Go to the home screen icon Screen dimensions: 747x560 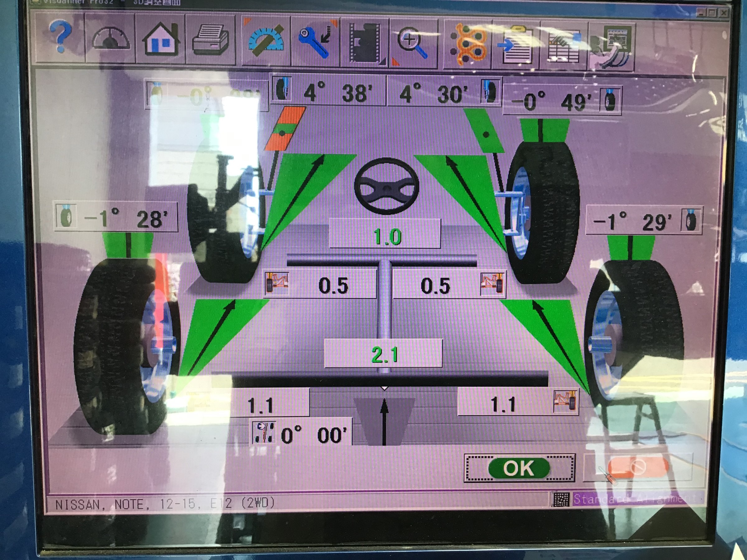pos(160,40)
